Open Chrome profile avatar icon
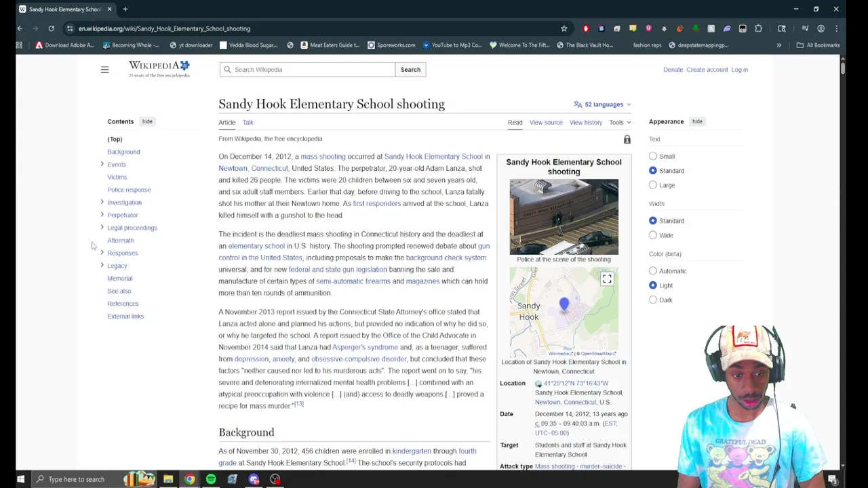This screenshot has width=868, height=488. 821,28
